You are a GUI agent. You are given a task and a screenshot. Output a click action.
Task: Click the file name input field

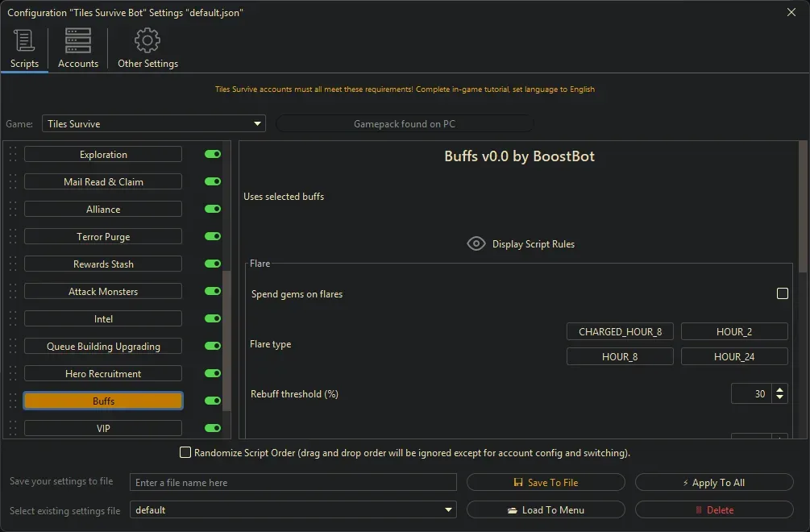(x=293, y=483)
